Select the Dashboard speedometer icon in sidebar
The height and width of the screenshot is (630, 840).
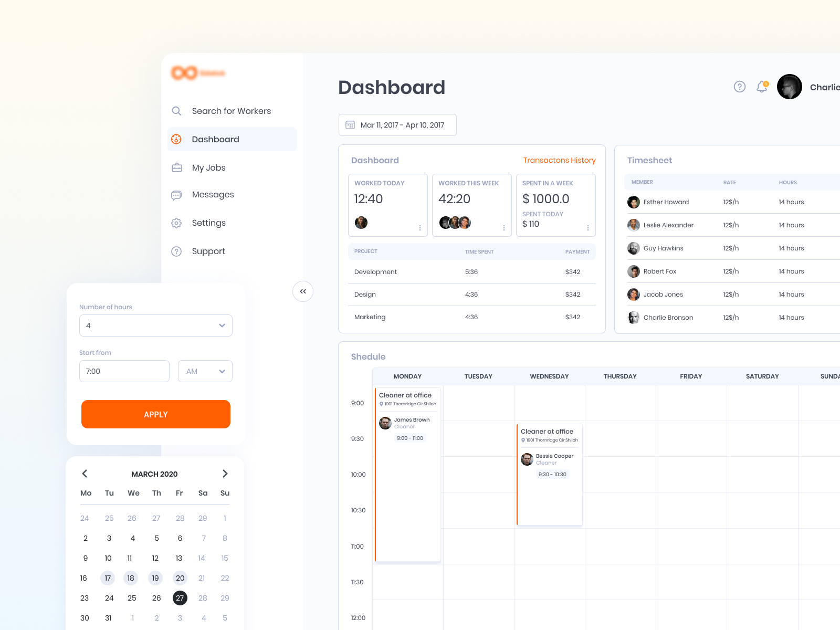pos(177,139)
